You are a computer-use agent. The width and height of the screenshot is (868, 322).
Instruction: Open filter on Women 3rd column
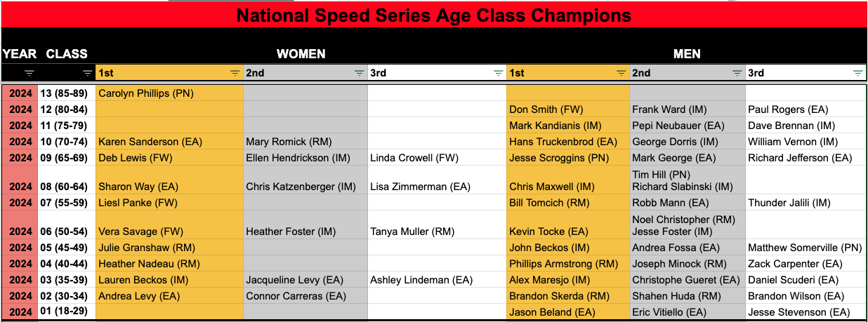click(499, 73)
